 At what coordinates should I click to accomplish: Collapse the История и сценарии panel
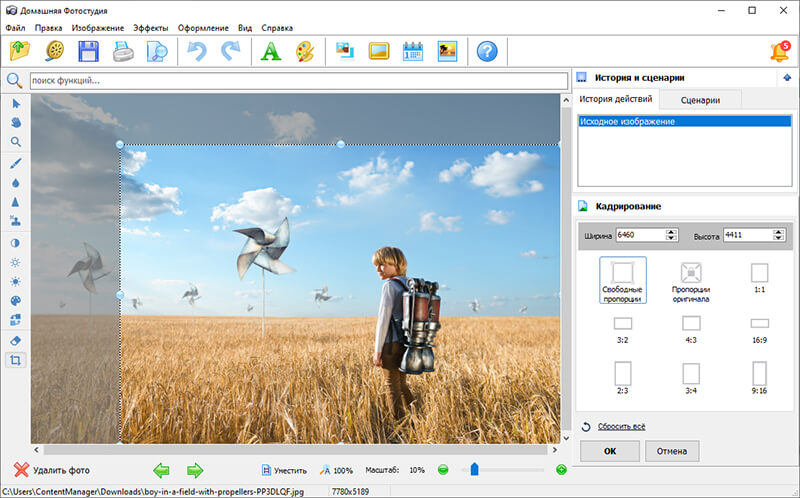pyautogui.click(x=788, y=78)
